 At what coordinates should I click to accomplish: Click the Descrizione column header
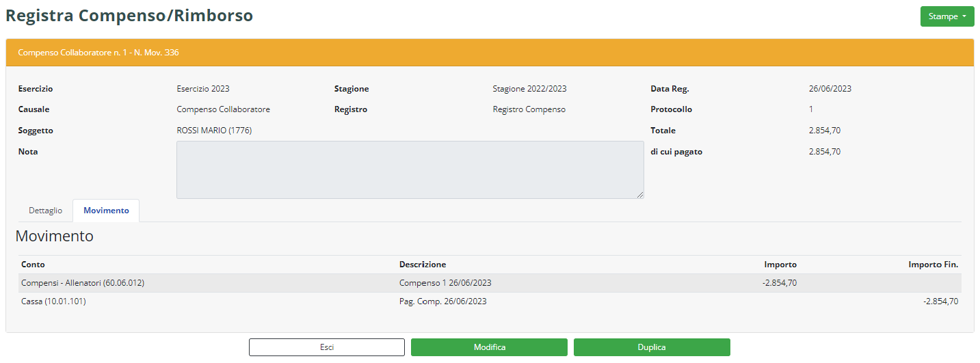[x=422, y=265]
